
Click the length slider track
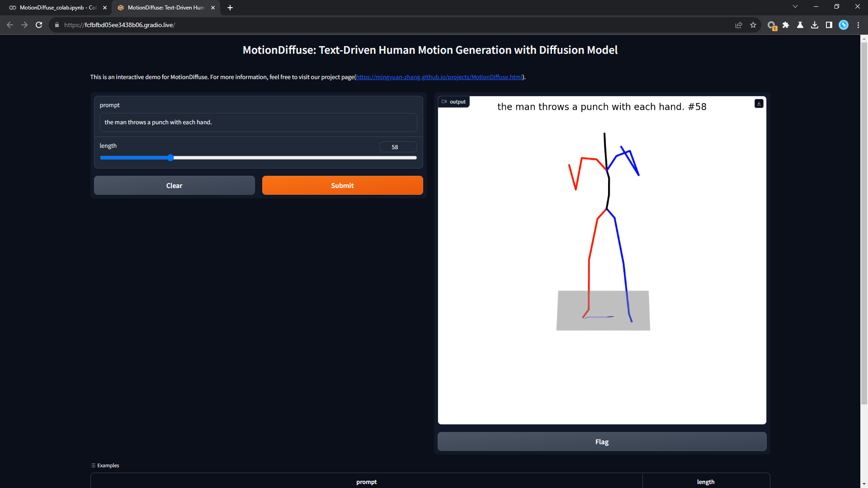coord(294,158)
